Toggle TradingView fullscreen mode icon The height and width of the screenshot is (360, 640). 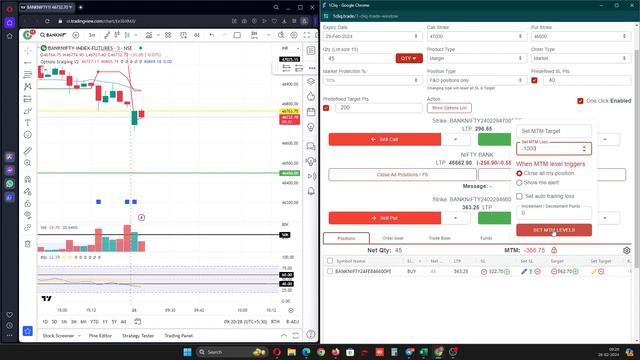[x=307, y=35]
